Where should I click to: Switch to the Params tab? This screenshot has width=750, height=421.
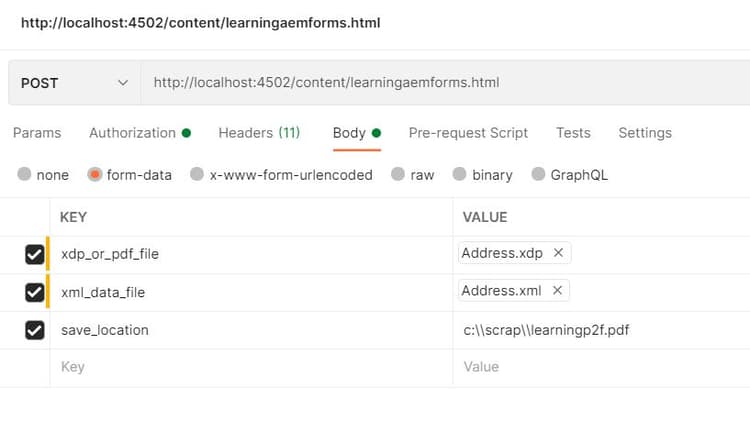click(x=37, y=133)
